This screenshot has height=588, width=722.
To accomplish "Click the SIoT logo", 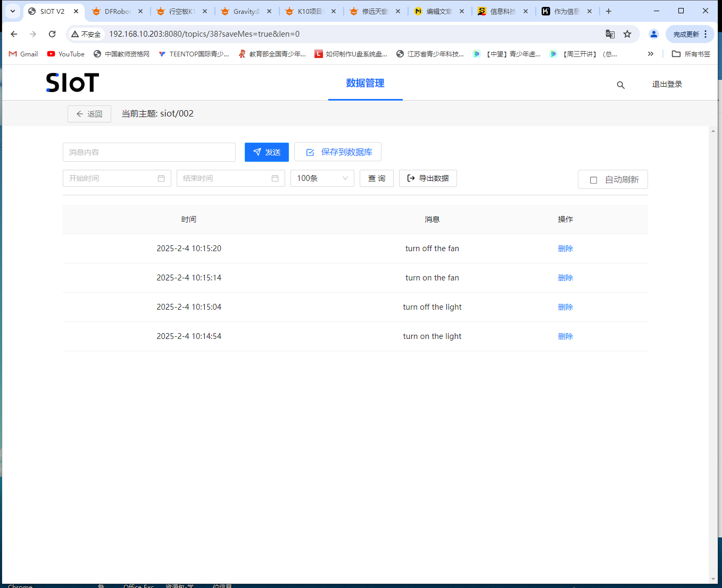I will click(72, 83).
